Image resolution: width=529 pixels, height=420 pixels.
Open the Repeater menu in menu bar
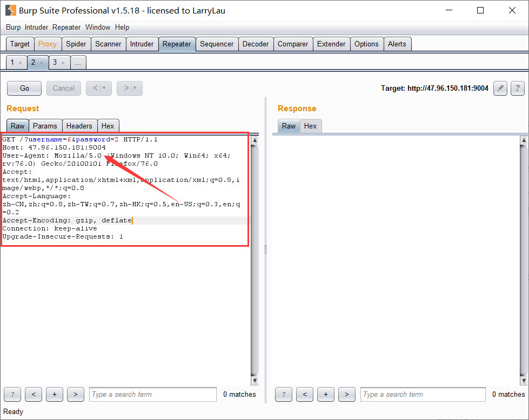coord(66,28)
